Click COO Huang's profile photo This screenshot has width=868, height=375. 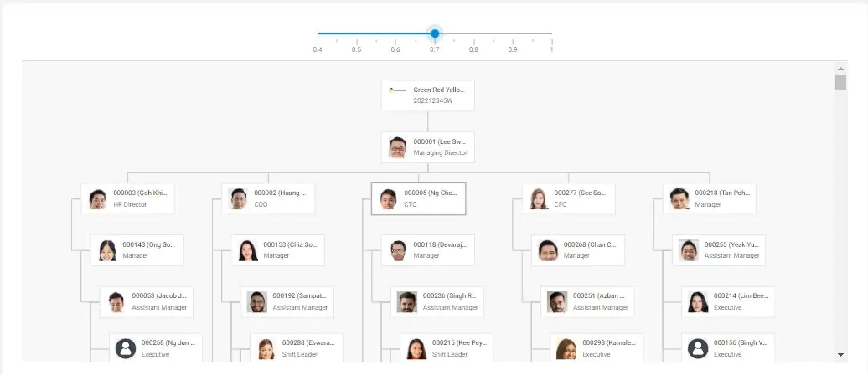click(238, 199)
